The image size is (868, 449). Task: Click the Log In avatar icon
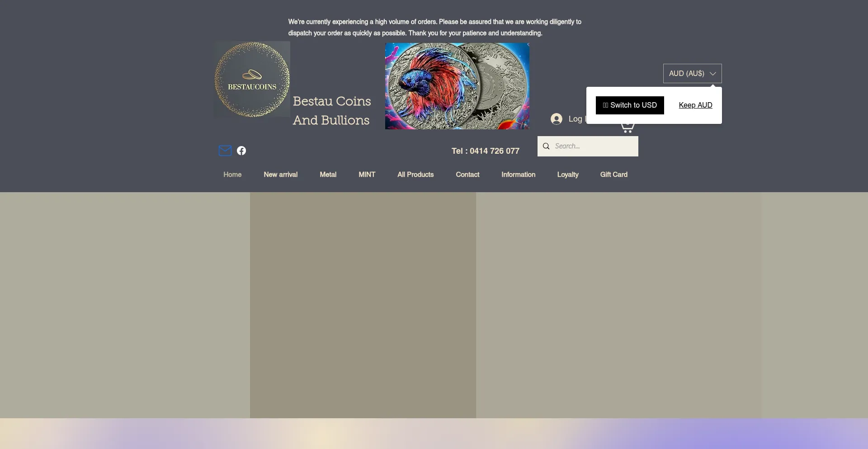556,118
